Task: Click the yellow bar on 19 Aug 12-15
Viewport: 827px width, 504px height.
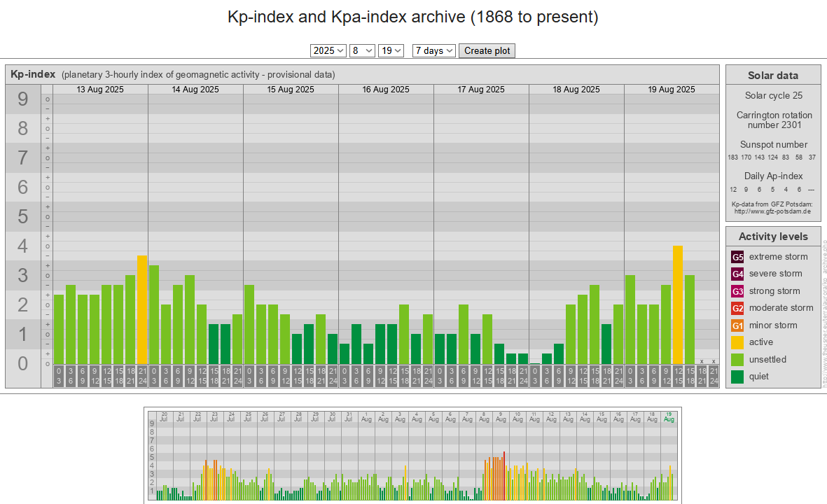Action: pos(678,304)
